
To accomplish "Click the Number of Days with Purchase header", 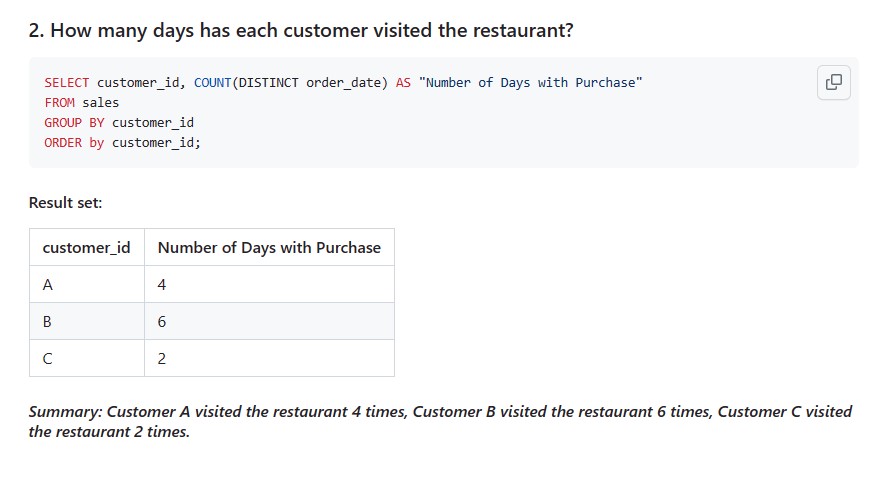I will coord(269,247).
